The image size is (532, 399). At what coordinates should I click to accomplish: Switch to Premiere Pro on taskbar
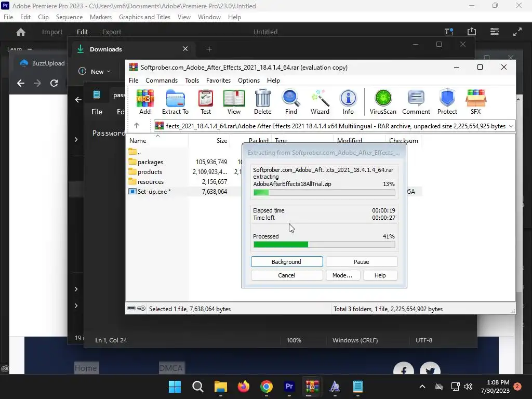coord(289,387)
